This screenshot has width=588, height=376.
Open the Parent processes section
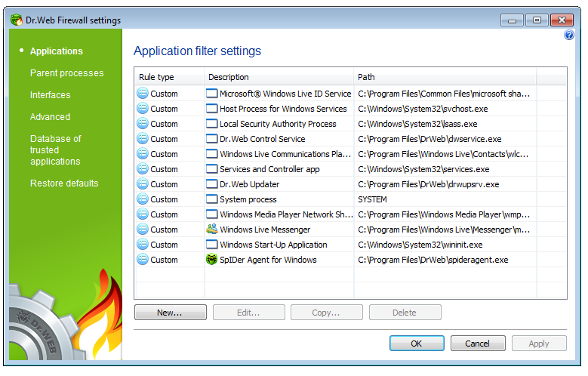pos(66,72)
